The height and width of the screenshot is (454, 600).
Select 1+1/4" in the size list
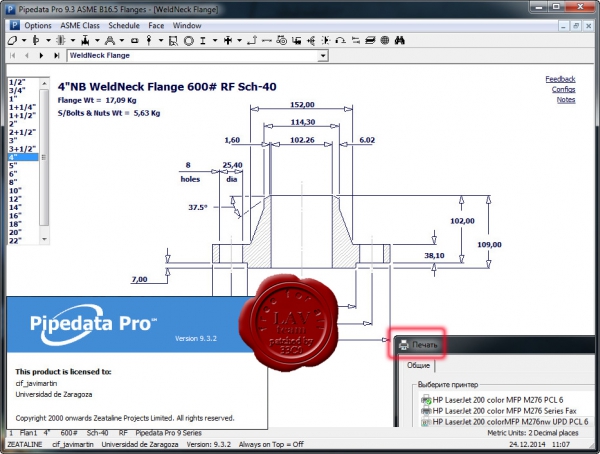click(x=22, y=107)
